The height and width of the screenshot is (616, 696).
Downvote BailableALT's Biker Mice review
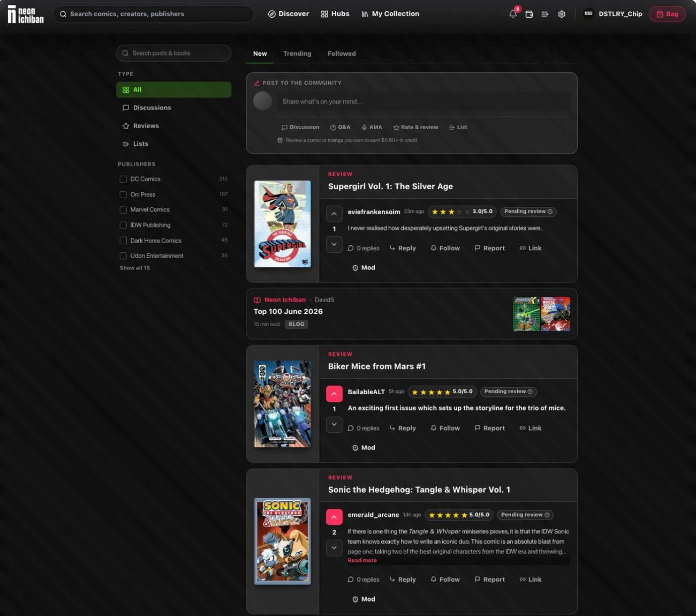(334, 424)
